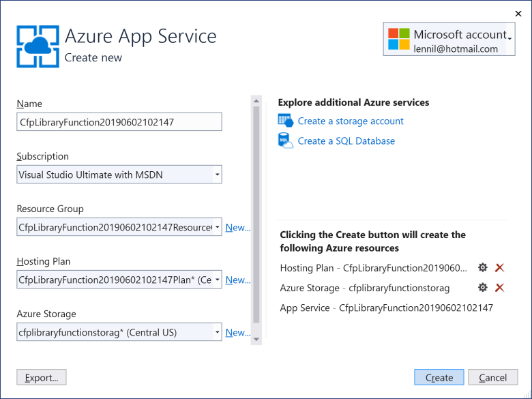The image size is (532, 399).
Task: Click New link beside Resource Group
Action: 238,227
